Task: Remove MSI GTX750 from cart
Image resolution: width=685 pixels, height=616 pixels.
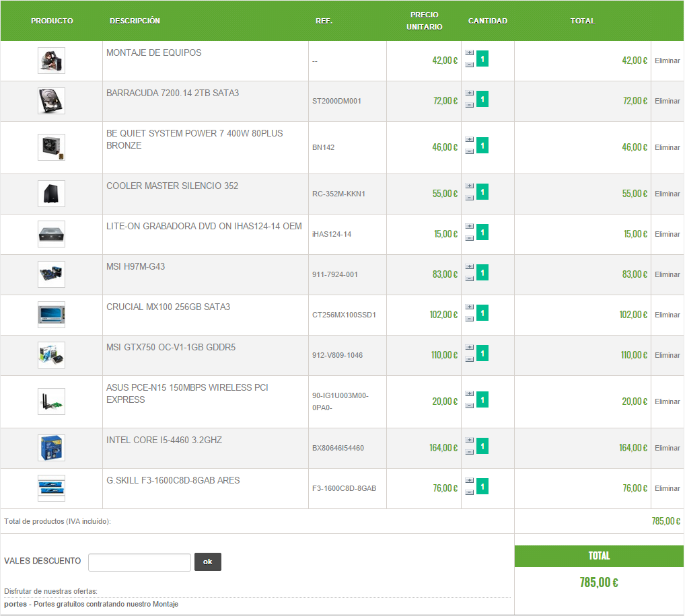Action: (667, 355)
